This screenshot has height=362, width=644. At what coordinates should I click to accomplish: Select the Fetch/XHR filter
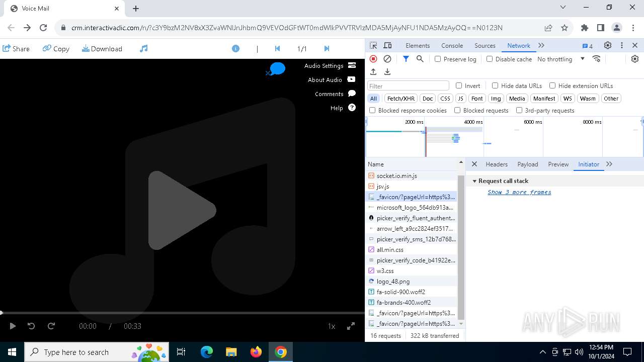[x=401, y=99]
